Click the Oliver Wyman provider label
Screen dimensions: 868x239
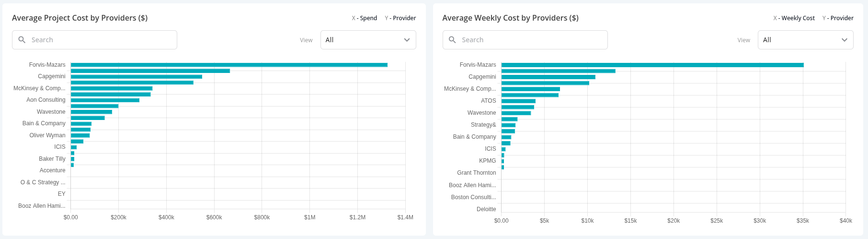47,135
